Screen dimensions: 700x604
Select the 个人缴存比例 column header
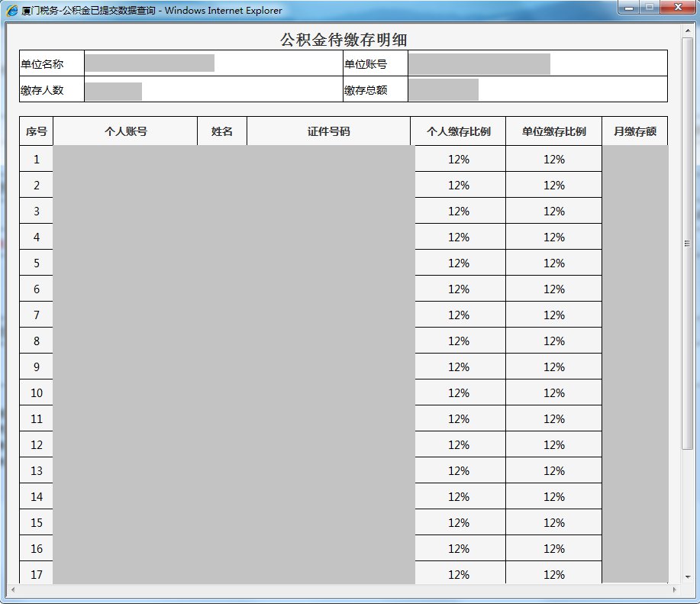coord(458,131)
